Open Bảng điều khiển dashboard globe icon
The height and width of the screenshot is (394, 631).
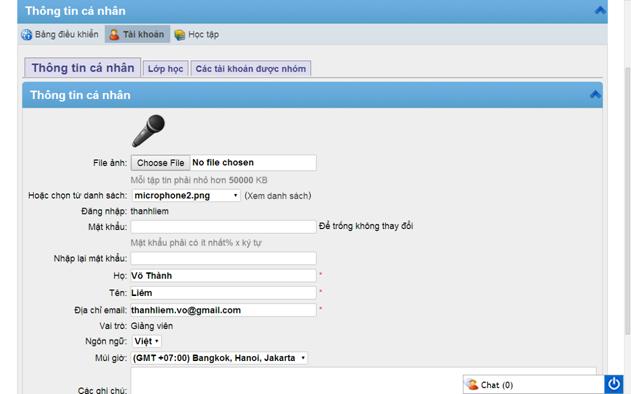pyautogui.click(x=27, y=35)
